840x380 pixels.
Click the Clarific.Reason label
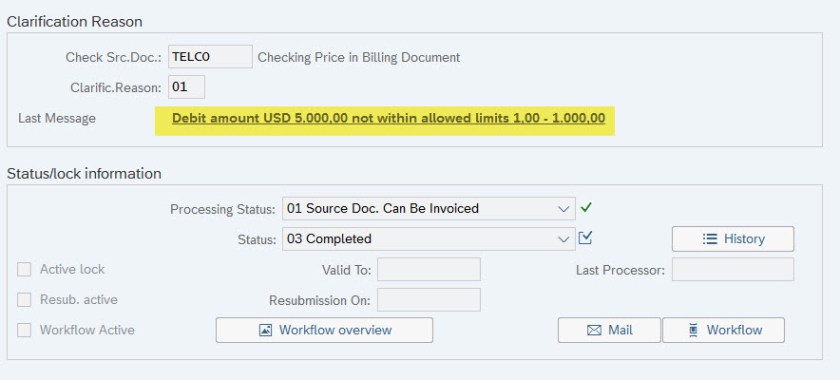(116, 87)
